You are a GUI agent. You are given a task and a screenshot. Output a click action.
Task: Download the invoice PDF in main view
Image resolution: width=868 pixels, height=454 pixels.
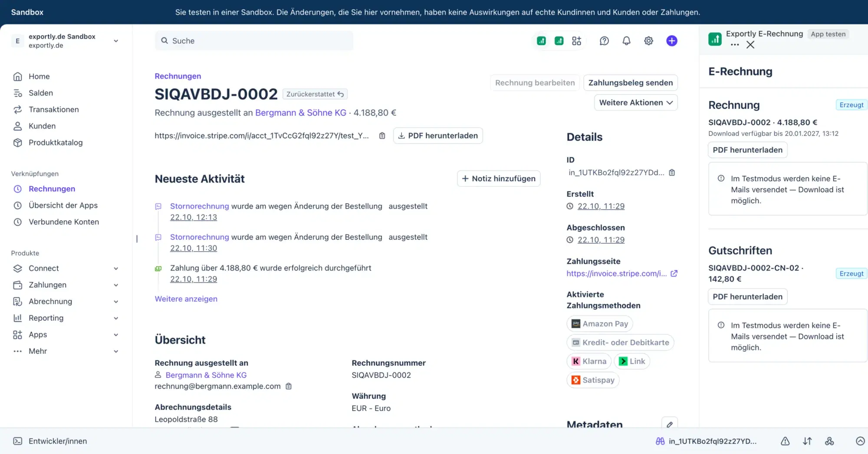(438, 136)
